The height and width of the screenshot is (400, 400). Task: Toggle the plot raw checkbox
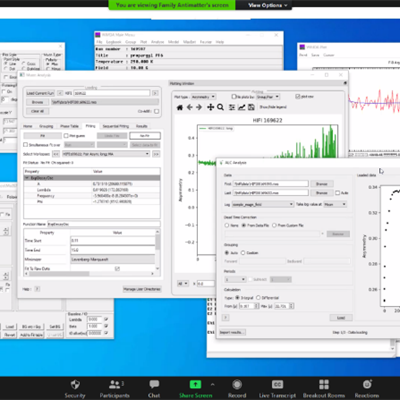[298, 97]
